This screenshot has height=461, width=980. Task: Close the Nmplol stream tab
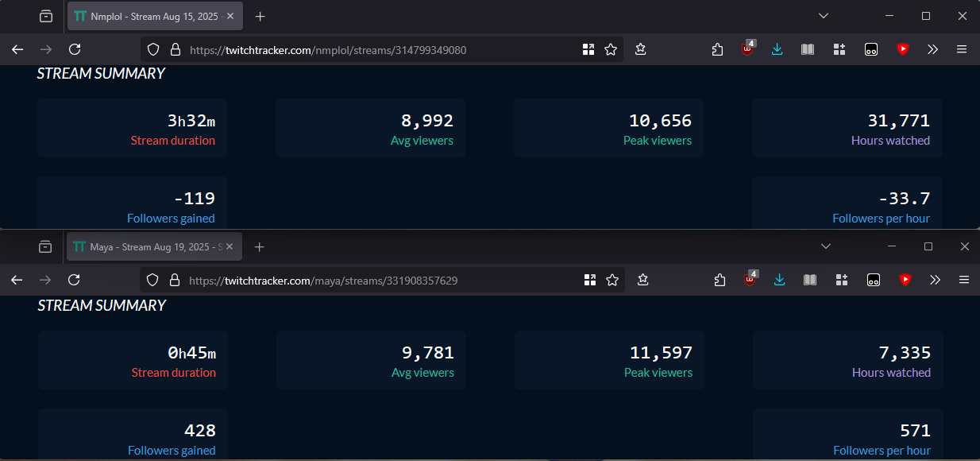pyautogui.click(x=230, y=16)
